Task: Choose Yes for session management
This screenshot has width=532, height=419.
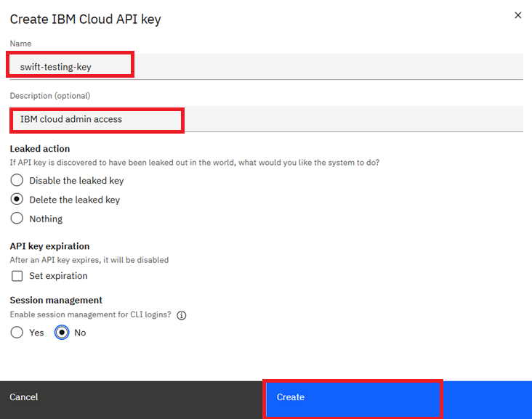Action: (17, 332)
